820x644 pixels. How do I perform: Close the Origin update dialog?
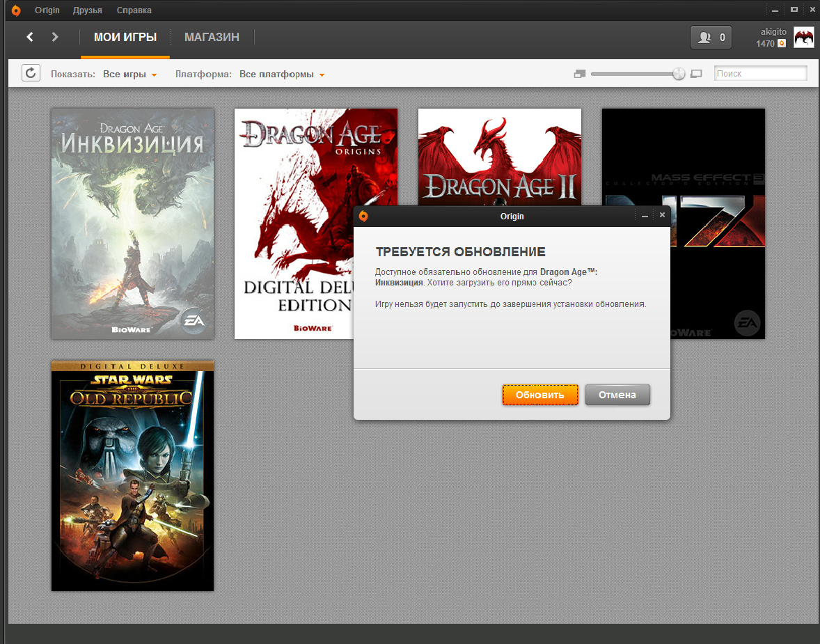(x=662, y=215)
